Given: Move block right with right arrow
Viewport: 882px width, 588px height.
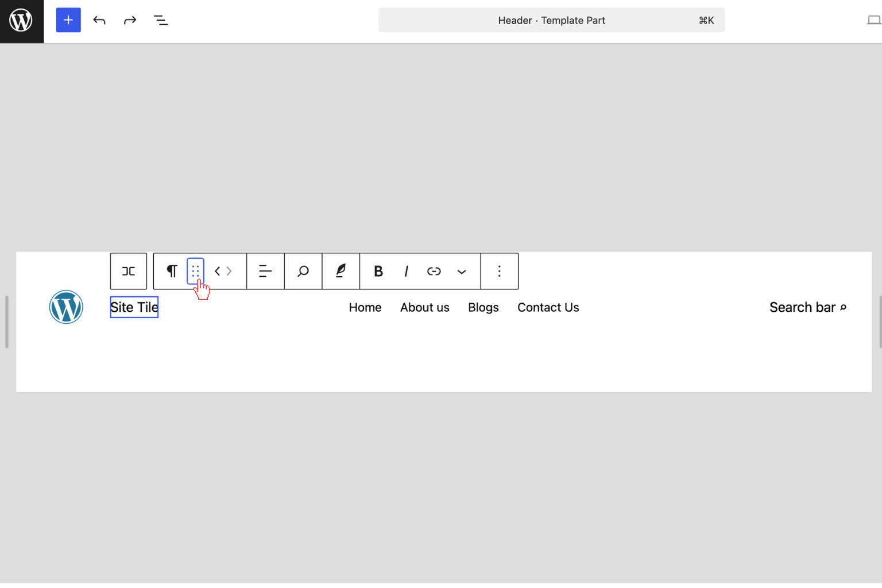Looking at the screenshot, I should tap(229, 271).
